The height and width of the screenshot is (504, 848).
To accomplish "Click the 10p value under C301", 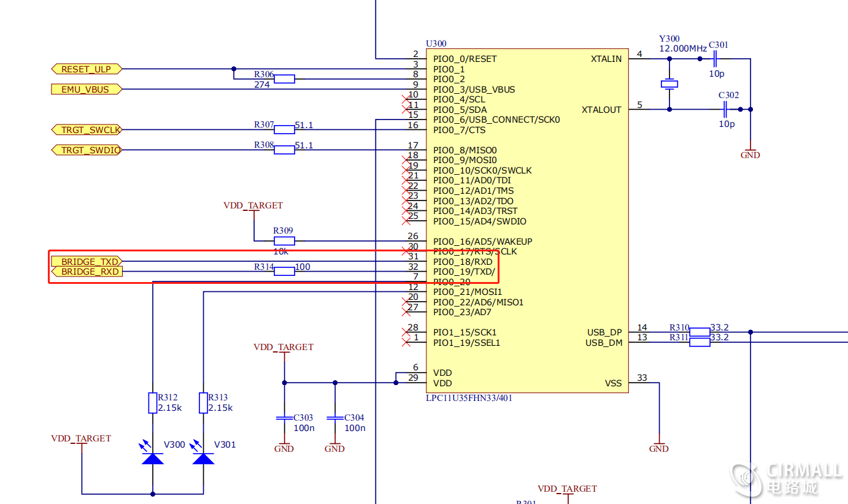I will coord(717,73).
